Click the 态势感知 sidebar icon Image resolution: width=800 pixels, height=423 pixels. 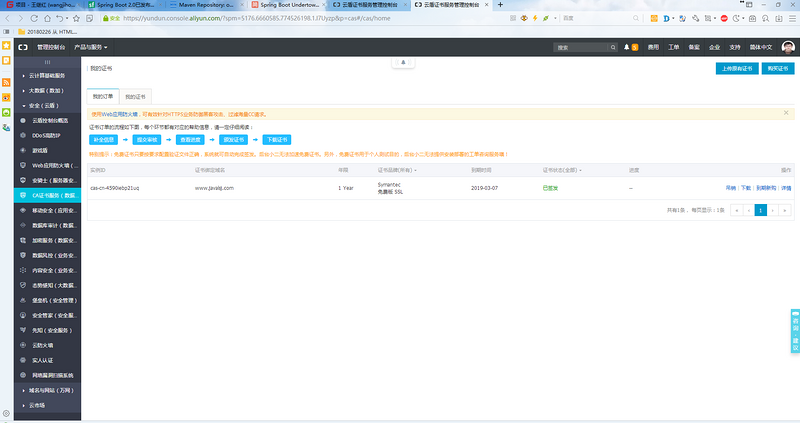[23, 285]
